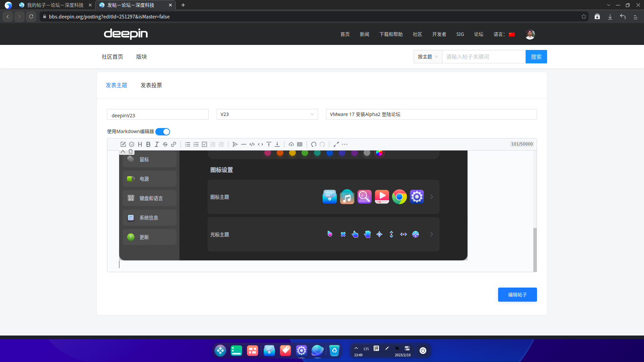Click the post keyword search field
Image resolution: width=644 pixels, height=362 pixels.
483,57
